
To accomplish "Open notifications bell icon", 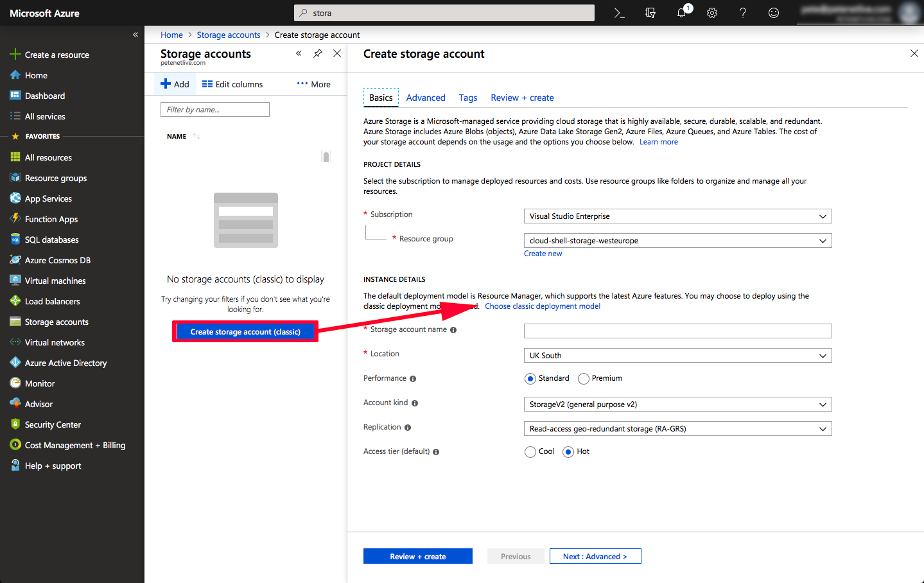I will pos(681,13).
